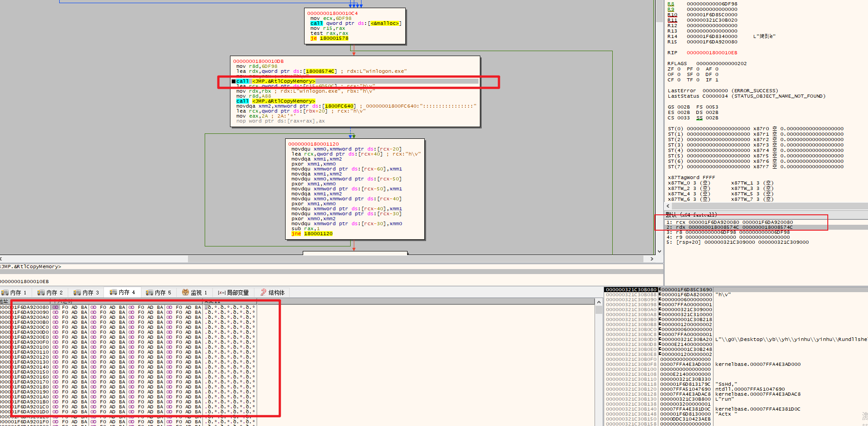
Task: Select the RFLAGS value 0000000000000202
Action: (x=722, y=64)
